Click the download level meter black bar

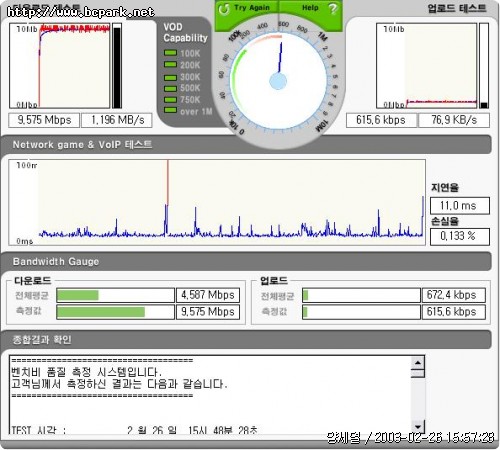tap(117, 66)
